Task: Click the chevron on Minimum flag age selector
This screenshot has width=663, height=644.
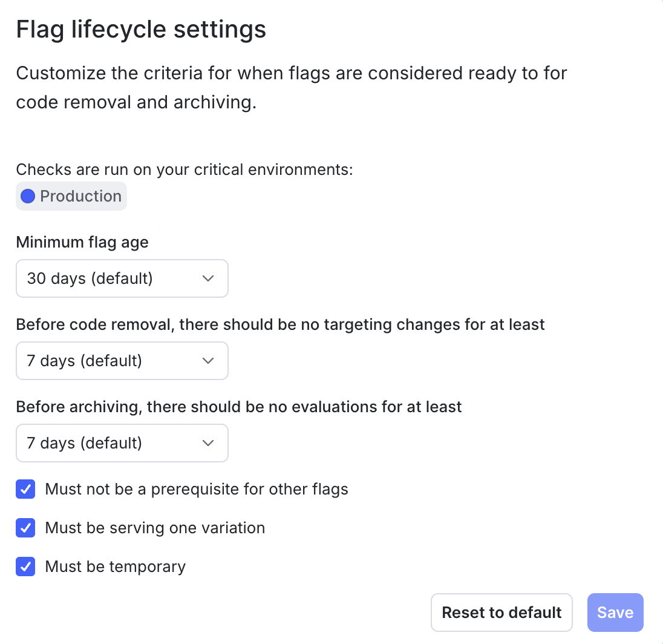Action: pyautogui.click(x=207, y=278)
